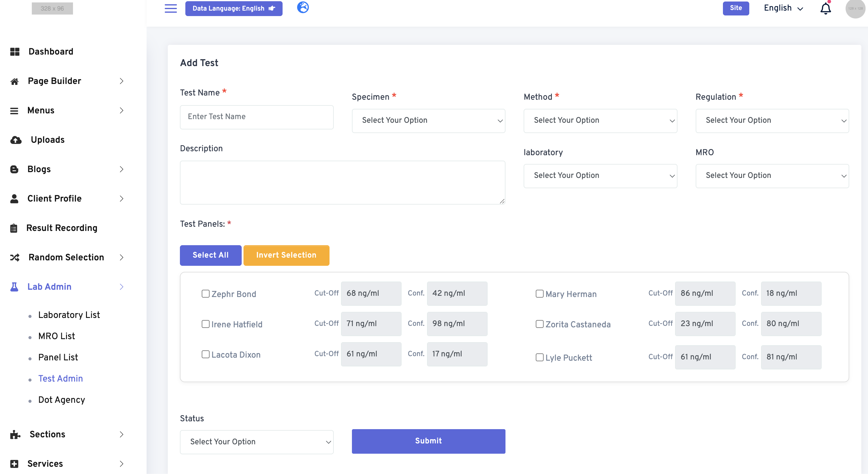Click the Invert Selection orange button
The height and width of the screenshot is (474, 868).
(x=286, y=255)
